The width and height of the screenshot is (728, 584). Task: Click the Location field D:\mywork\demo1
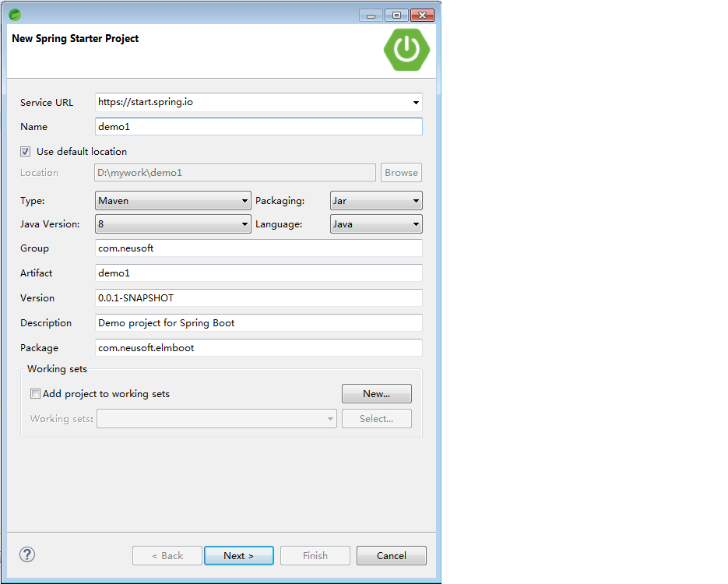click(235, 173)
